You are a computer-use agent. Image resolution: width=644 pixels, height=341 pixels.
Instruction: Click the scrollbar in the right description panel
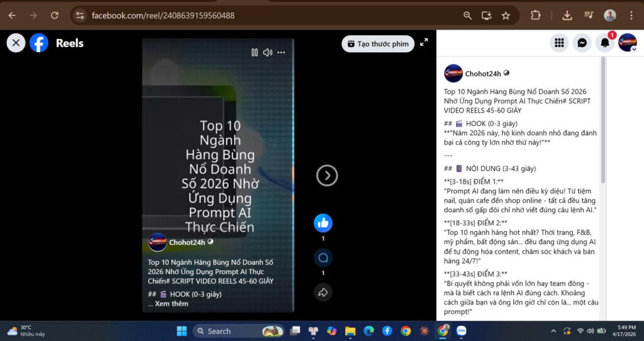(x=603, y=120)
